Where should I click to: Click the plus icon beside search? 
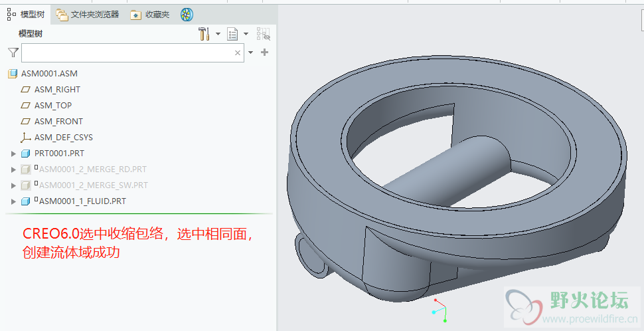[x=264, y=53]
